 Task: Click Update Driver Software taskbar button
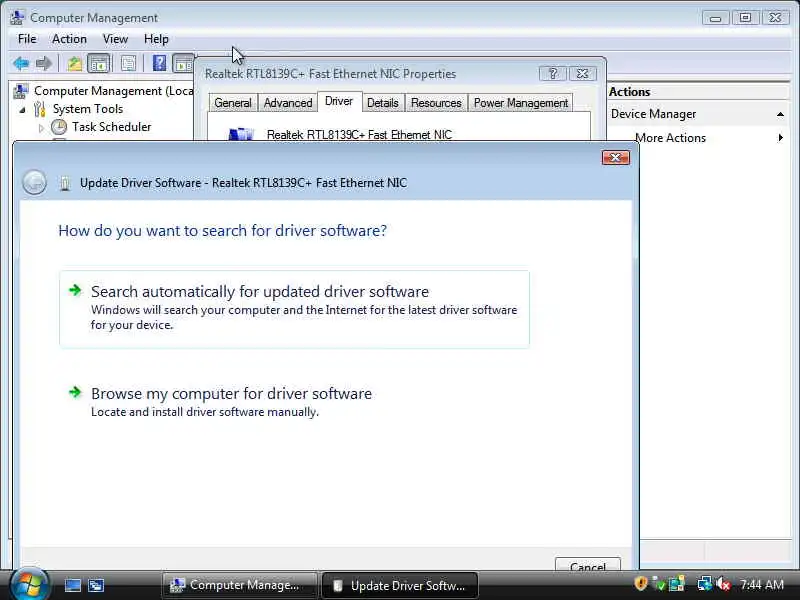pos(401,585)
